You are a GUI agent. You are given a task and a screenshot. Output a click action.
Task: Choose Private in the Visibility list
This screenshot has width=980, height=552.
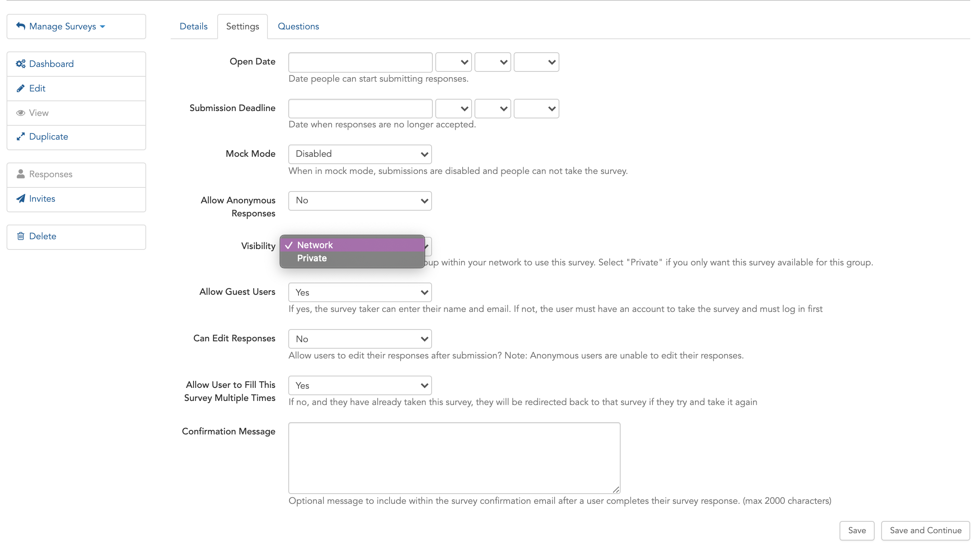point(352,258)
